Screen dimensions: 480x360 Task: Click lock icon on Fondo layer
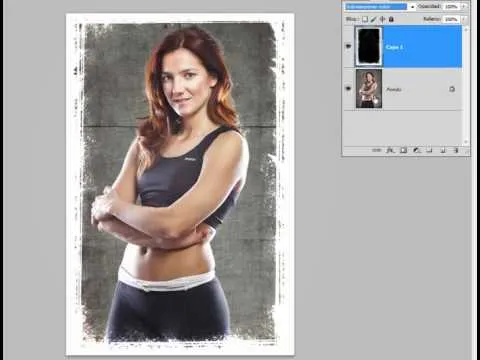click(452, 89)
